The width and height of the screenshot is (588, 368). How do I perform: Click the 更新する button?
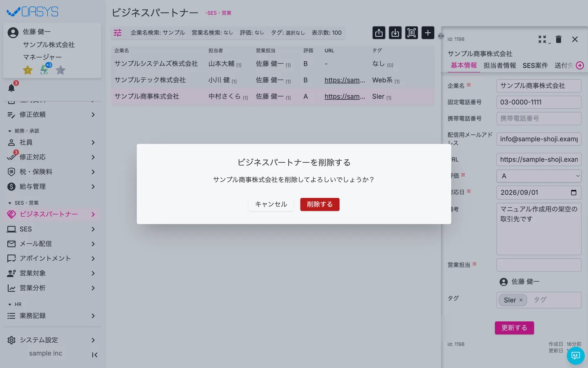514,328
